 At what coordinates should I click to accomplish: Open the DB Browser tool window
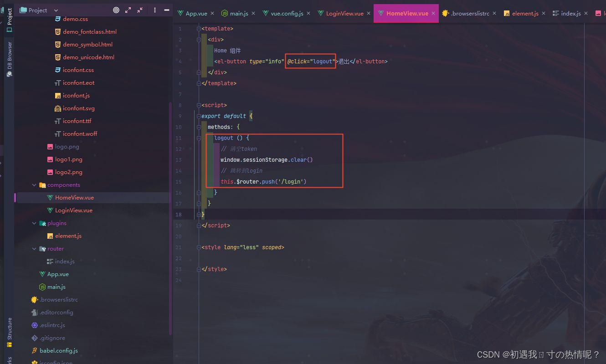pos(9,59)
